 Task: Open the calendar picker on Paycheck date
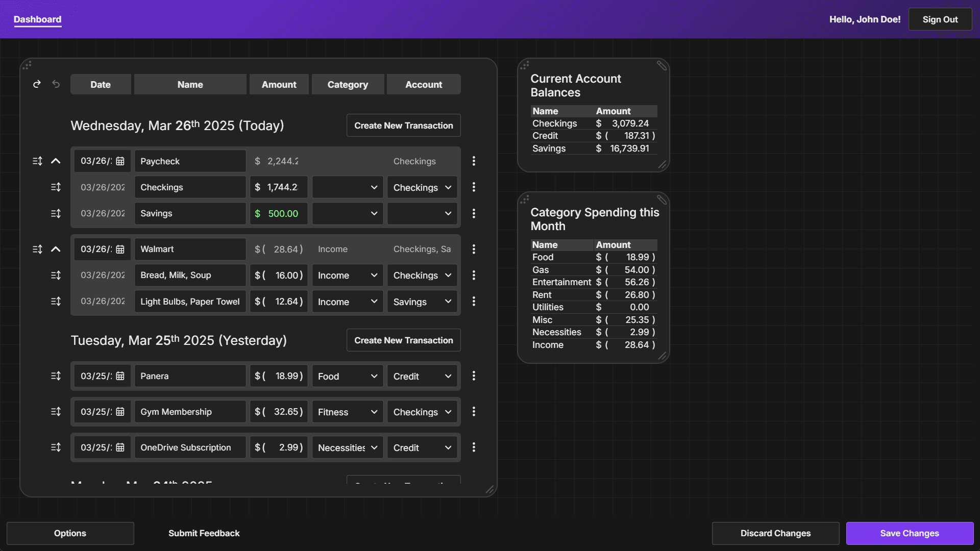120,161
